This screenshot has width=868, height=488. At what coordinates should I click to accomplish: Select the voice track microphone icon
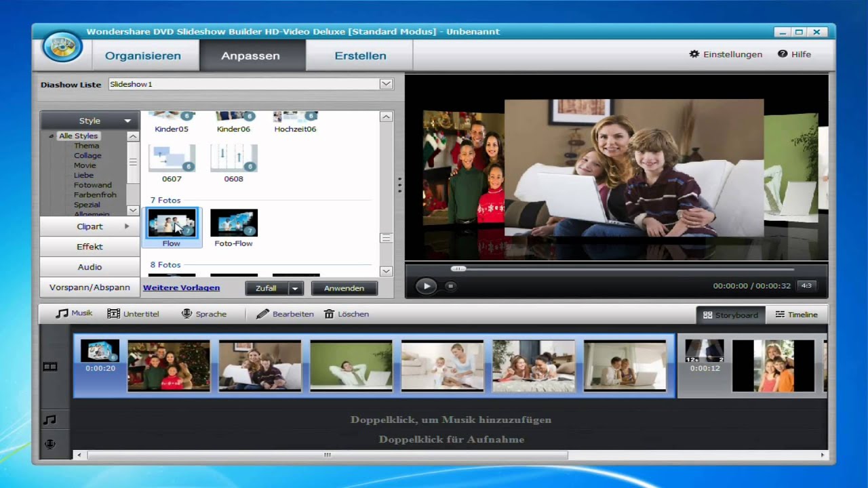tap(50, 445)
